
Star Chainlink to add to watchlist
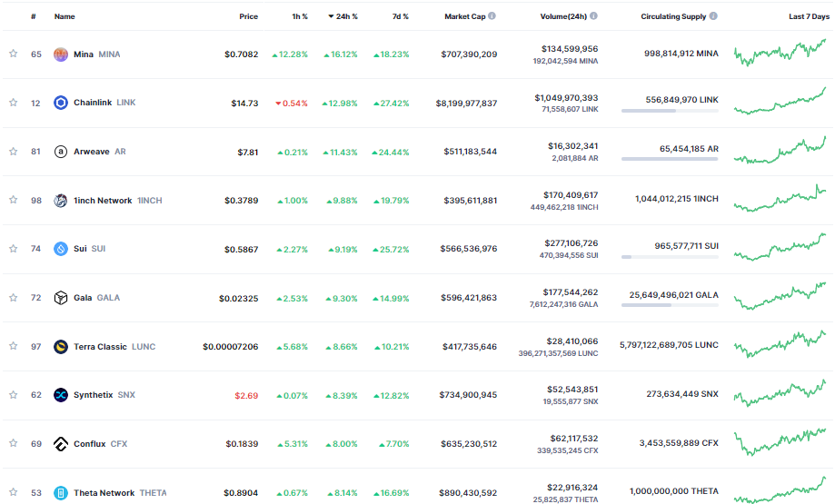(x=14, y=103)
